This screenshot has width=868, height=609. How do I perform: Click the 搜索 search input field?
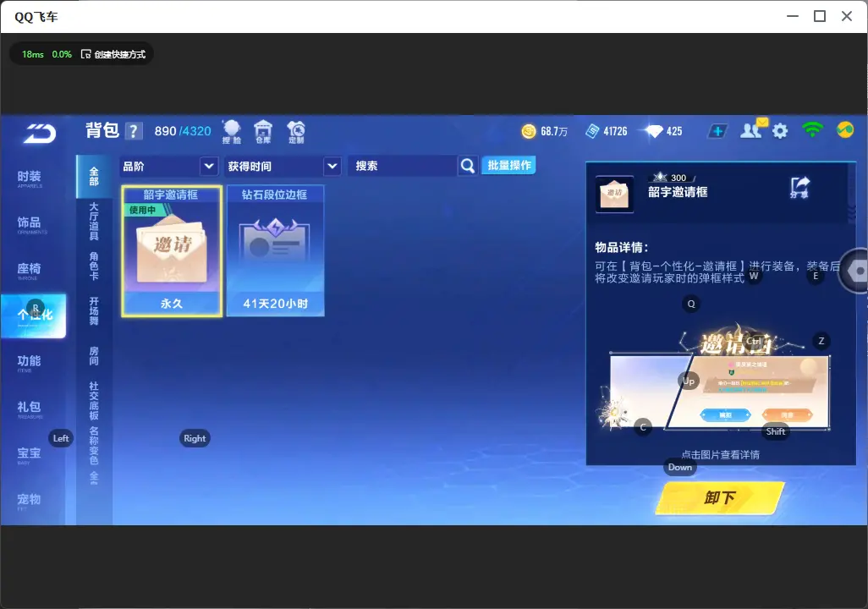[403, 166]
